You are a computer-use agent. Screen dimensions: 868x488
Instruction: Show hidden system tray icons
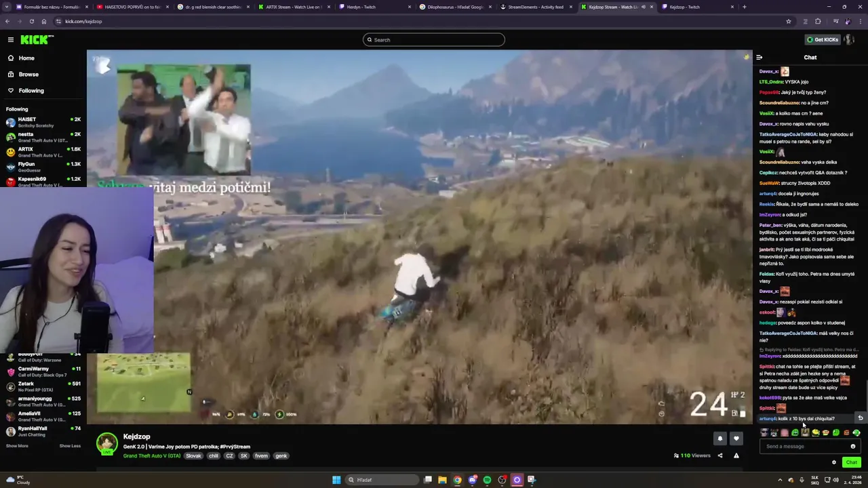pyautogui.click(x=780, y=480)
